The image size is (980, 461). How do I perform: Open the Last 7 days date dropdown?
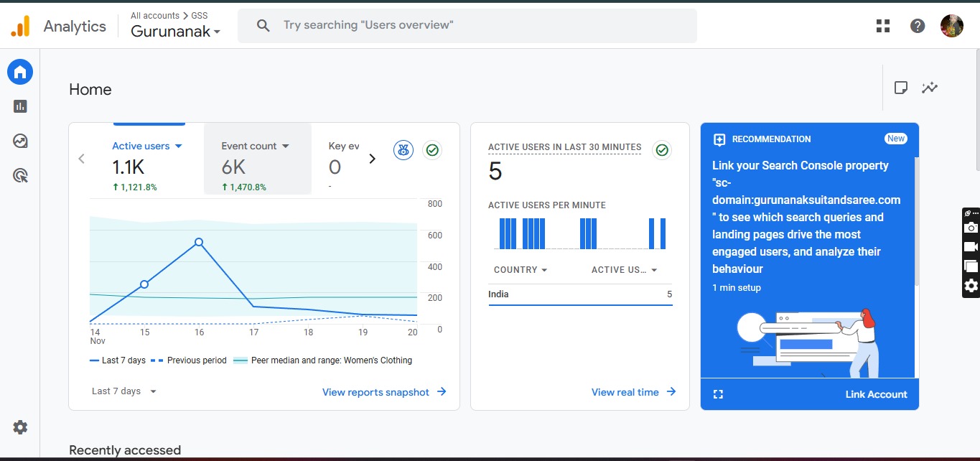124,391
